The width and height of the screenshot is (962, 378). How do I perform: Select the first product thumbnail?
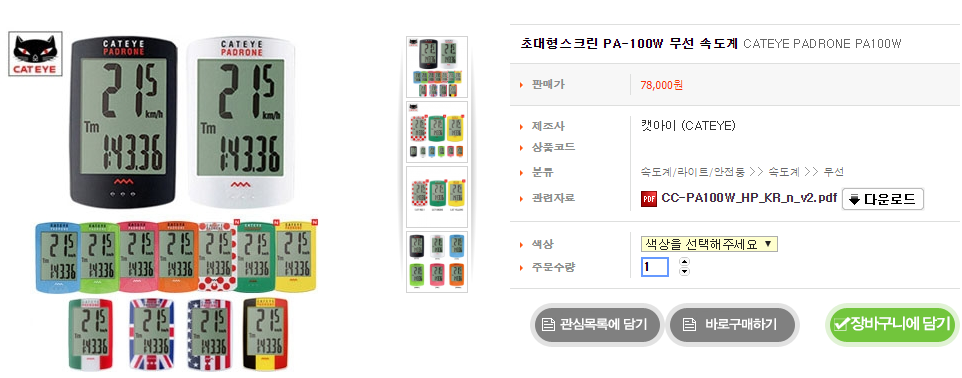point(437,67)
